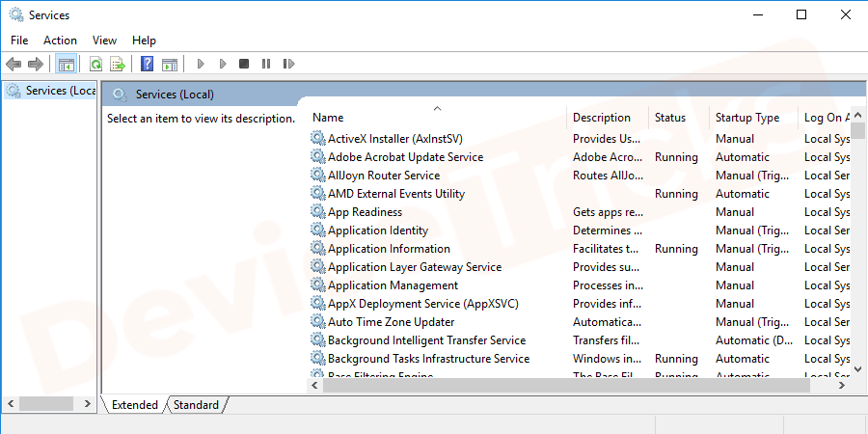Viewport: 868px width, 434px height.
Task: Click services list horizontal scroll right arrow
Action: pos(843,385)
